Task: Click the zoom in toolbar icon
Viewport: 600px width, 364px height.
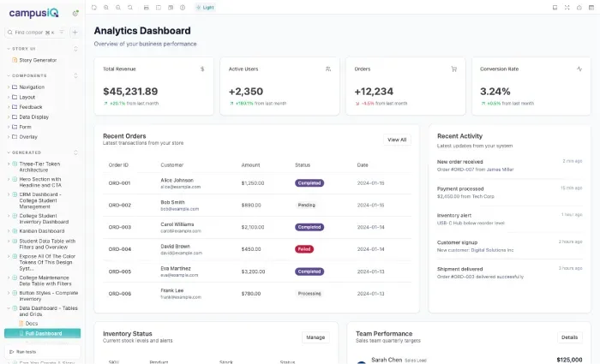Action: tap(106, 7)
